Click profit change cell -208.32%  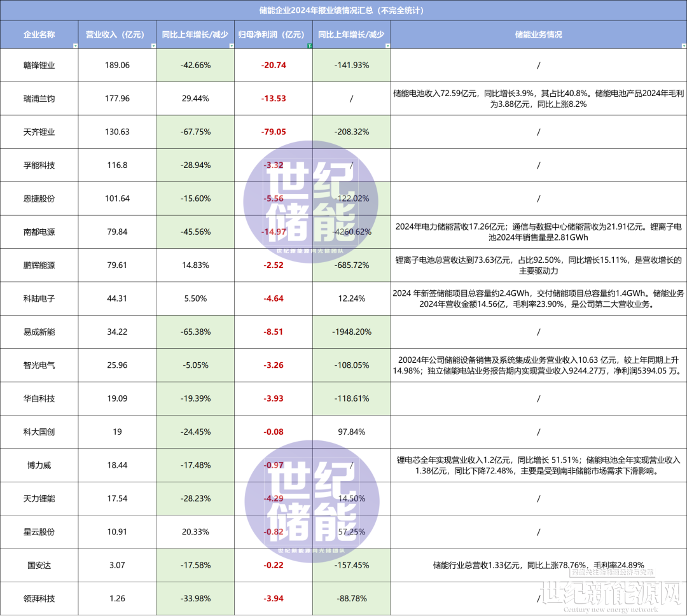pos(351,132)
